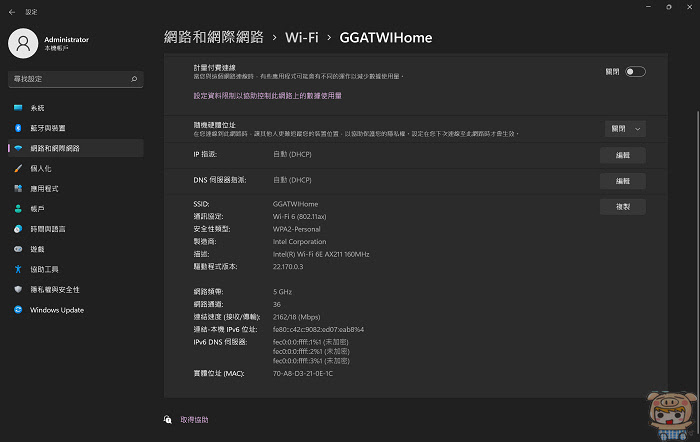Toggle the metered connection switch
Viewport: 700px width, 442px height.
635,71
